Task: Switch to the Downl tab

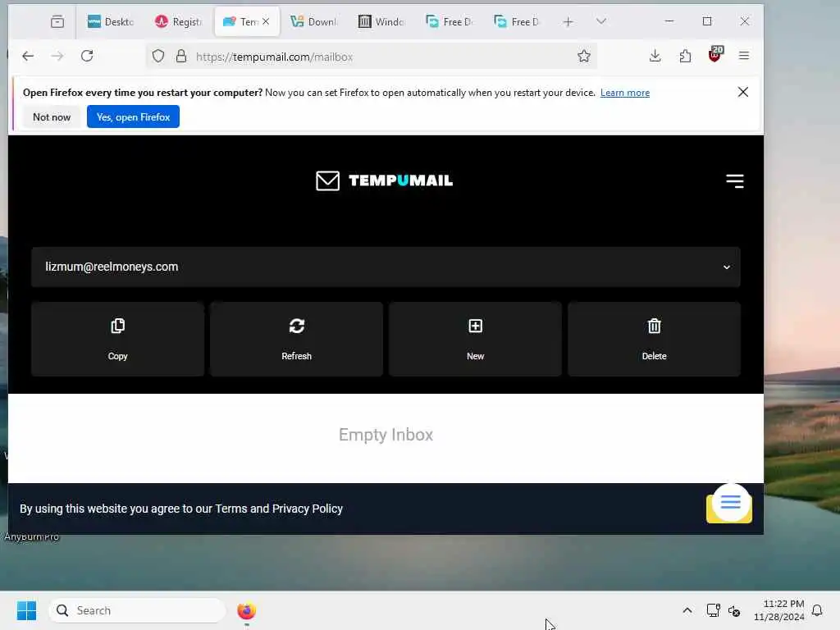Action: click(313, 22)
